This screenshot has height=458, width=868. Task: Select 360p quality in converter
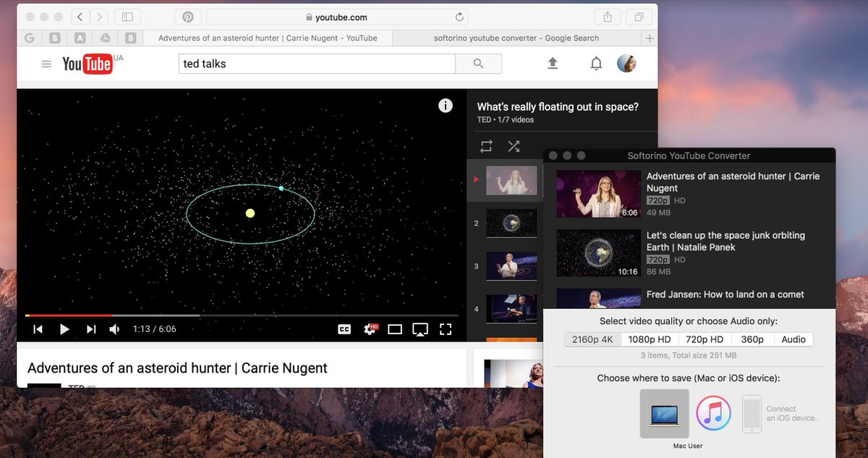click(x=752, y=339)
